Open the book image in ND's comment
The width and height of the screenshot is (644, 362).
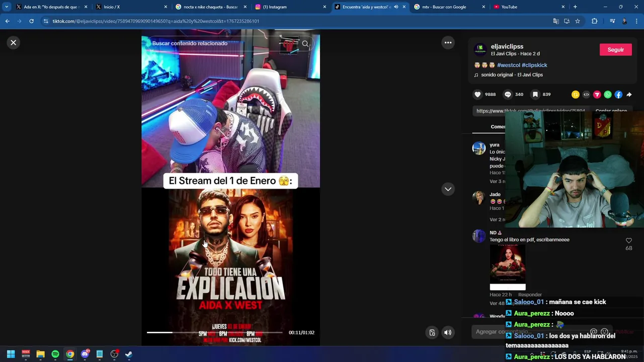(508, 267)
